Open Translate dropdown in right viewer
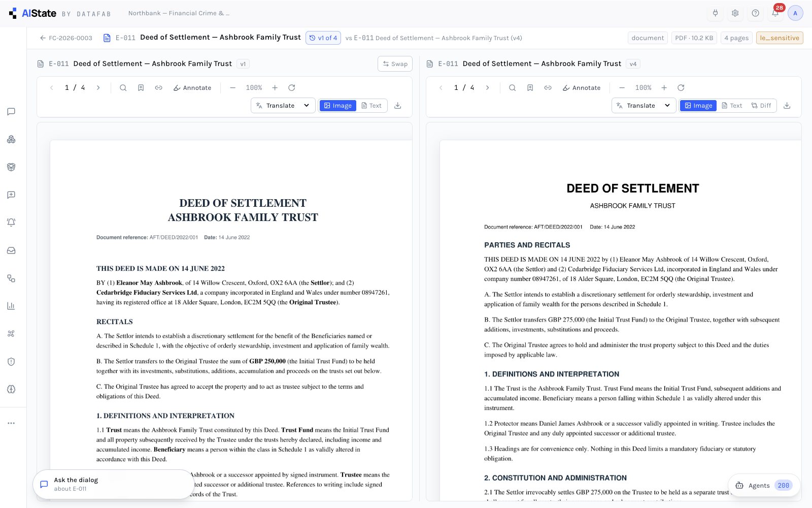Image resolution: width=812 pixels, height=508 pixels. click(644, 106)
